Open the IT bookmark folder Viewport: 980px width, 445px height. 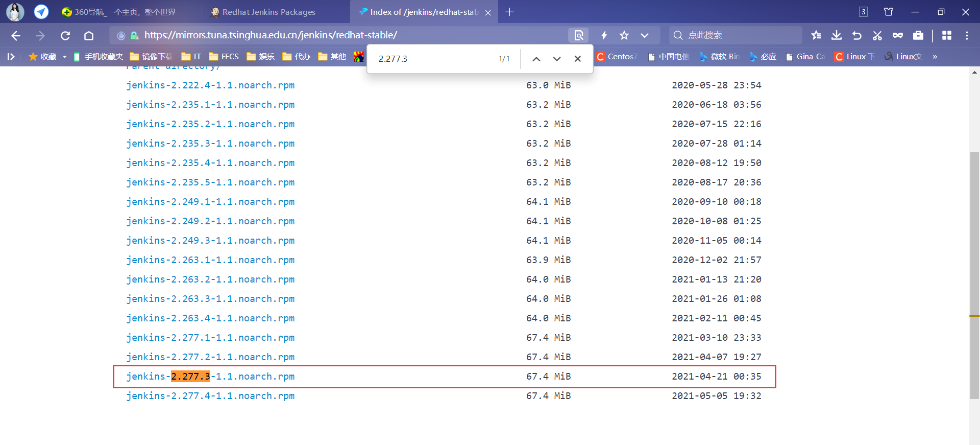click(x=191, y=57)
